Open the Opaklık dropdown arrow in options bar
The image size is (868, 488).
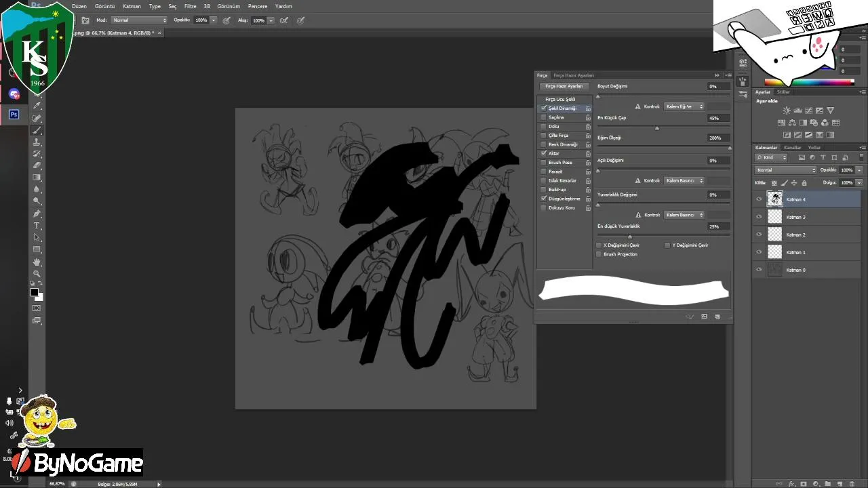point(214,20)
